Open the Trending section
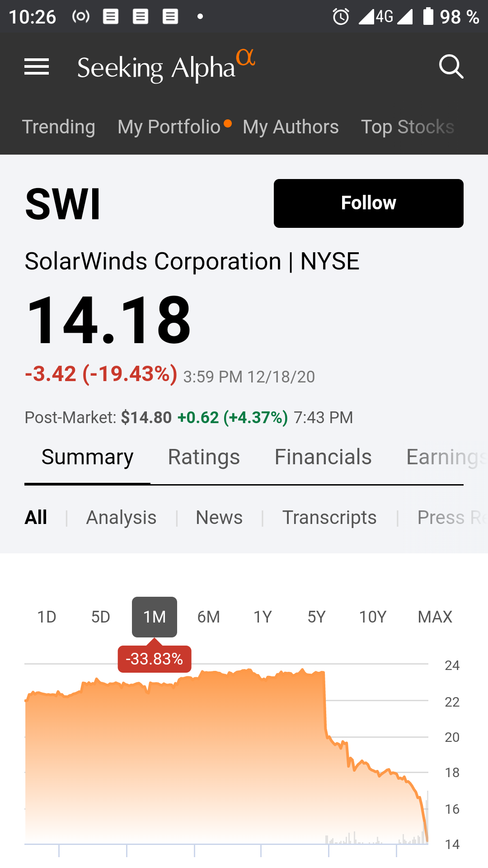Viewport: 488px width, 868px height. 59,127
